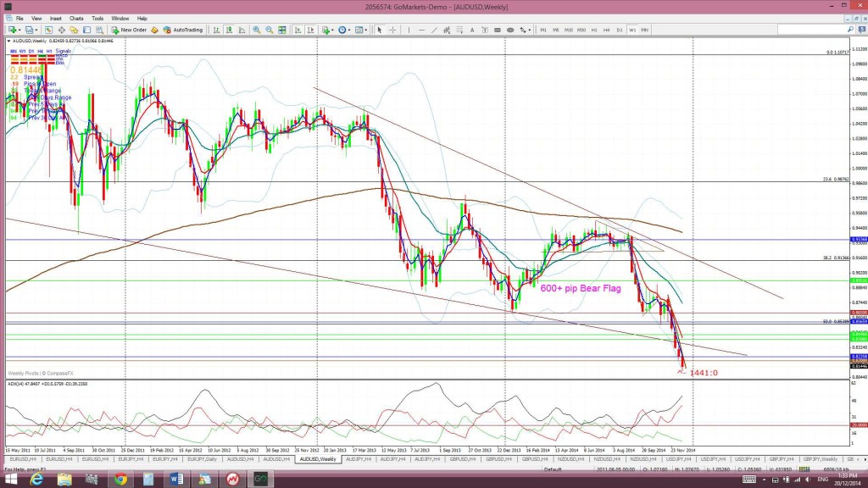Open the MetaEditor icon
868x488 pixels.
click(x=154, y=30)
